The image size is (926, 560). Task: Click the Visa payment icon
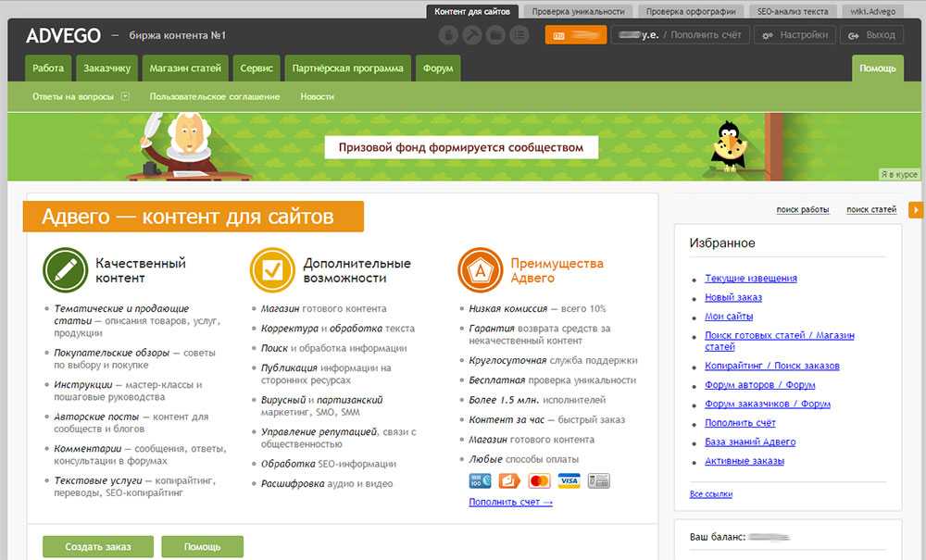[569, 481]
